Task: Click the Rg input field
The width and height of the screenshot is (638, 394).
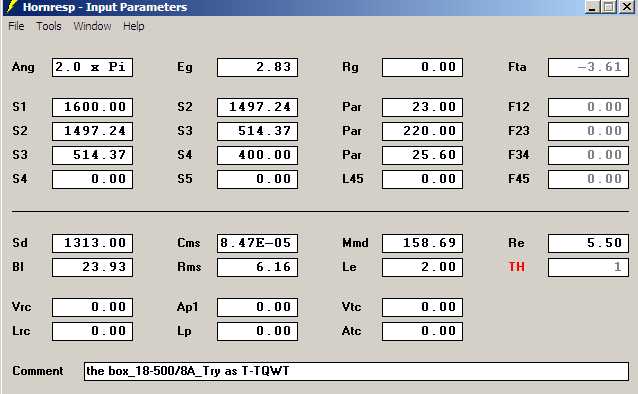Action: click(x=422, y=67)
